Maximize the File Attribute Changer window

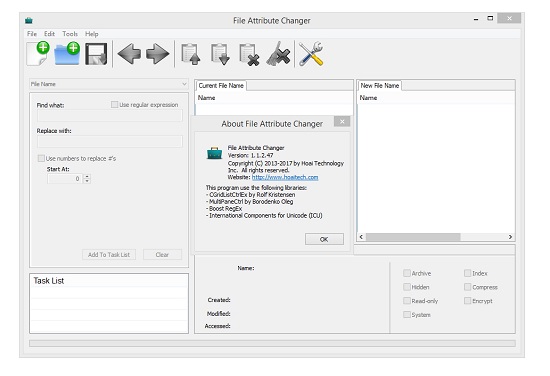[x=490, y=19]
